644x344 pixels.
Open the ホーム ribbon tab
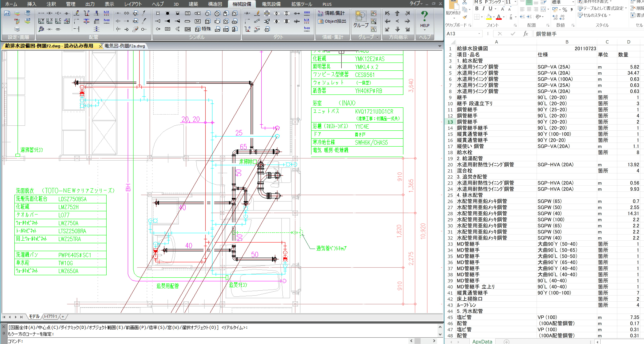click(x=11, y=4)
